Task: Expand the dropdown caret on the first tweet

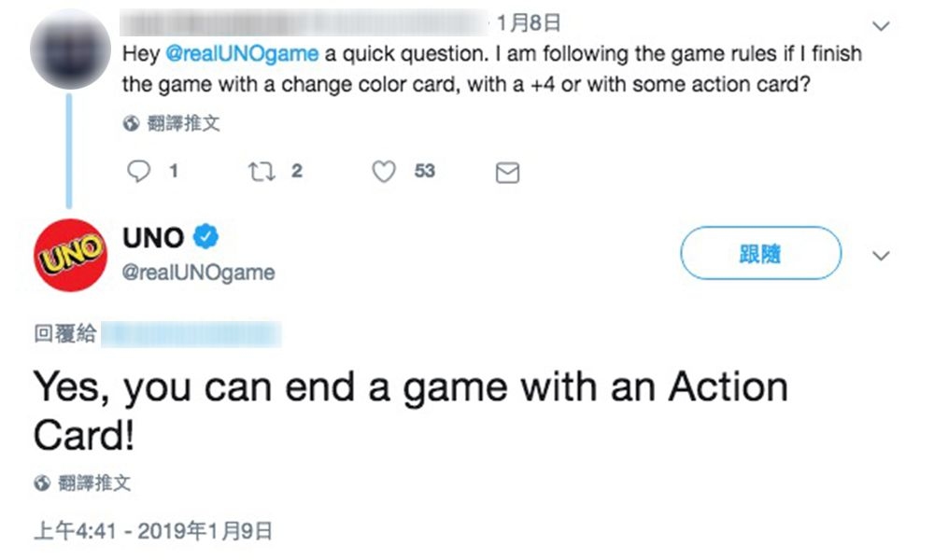Action: click(880, 26)
